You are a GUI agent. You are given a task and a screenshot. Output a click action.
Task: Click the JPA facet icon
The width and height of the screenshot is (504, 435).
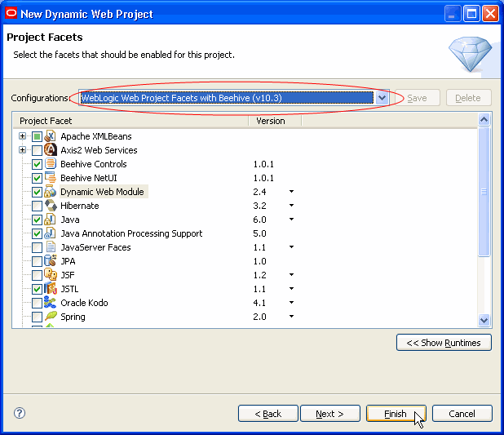click(51, 261)
